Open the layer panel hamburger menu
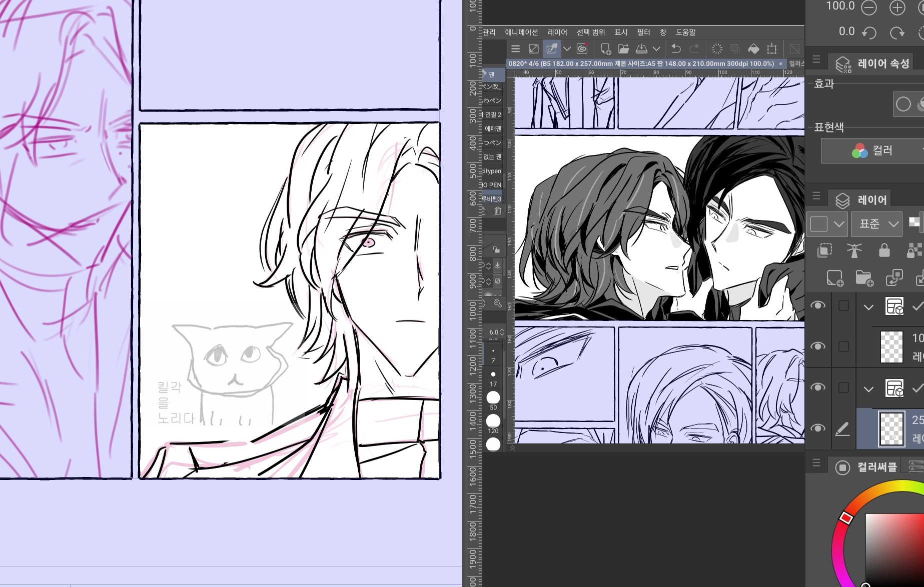 816,195
